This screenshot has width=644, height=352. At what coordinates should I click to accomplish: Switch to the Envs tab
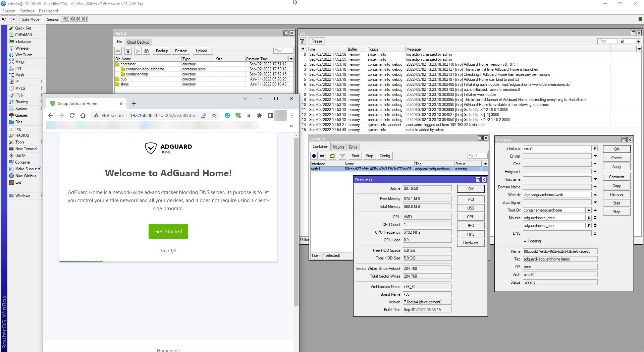(x=353, y=147)
